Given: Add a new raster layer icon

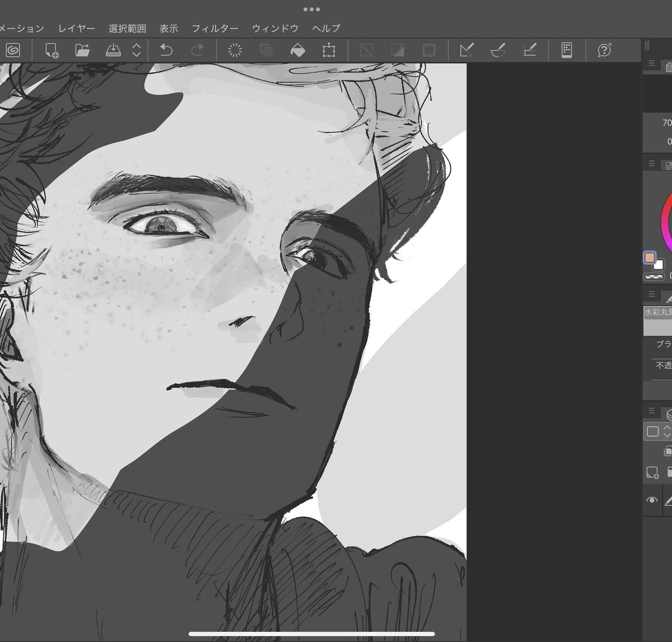Looking at the screenshot, I should [x=652, y=473].
